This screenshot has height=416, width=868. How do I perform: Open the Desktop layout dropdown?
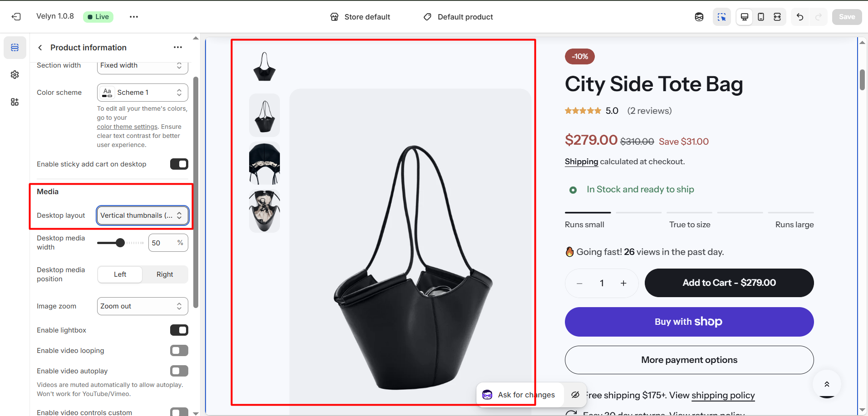pos(142,215)
